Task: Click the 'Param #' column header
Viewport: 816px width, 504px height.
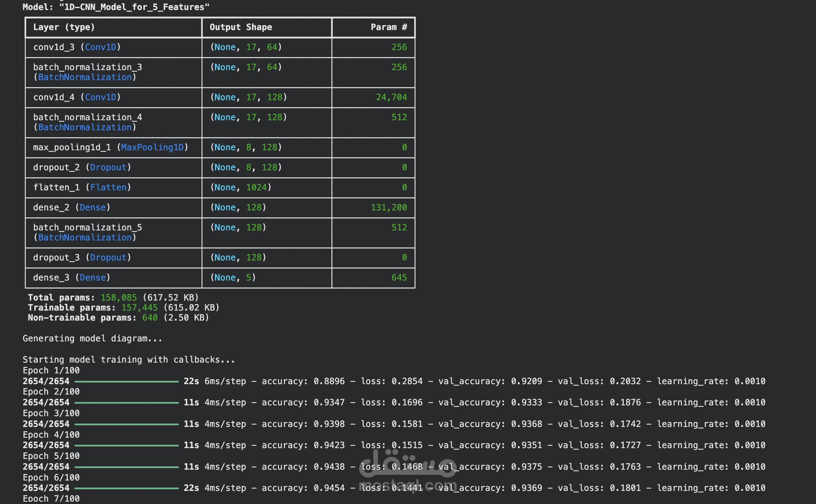Action: (388, 27)
